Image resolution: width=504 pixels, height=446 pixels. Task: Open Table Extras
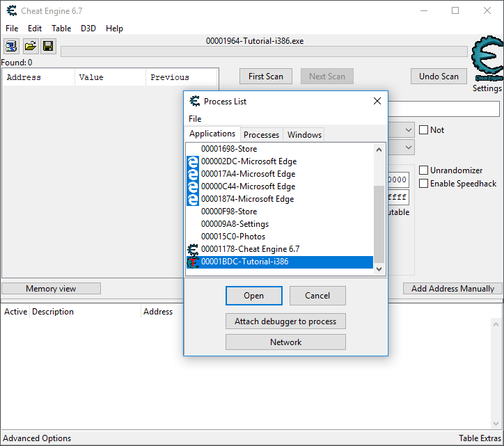point(480,438)
